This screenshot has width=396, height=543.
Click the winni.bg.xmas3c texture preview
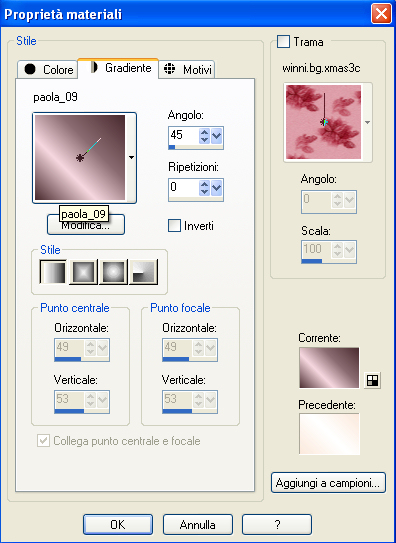pyautogui.click(x=323, y=122)
